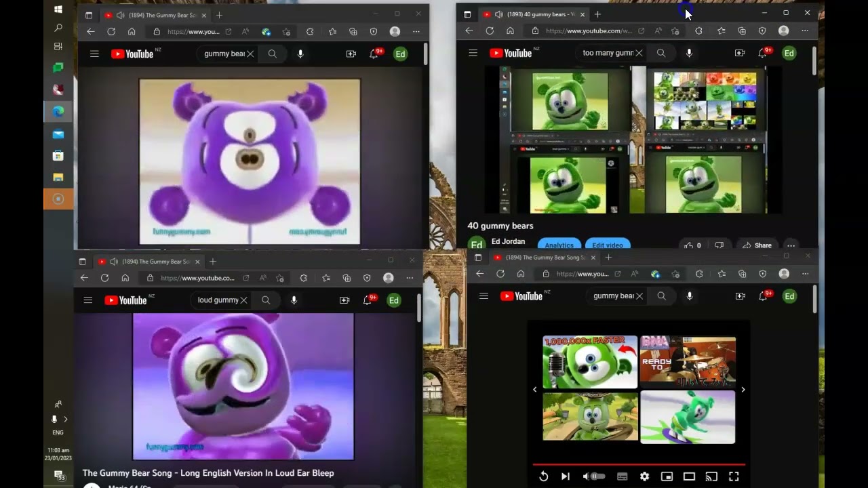Open the surfing gummy bear suggested video
The image size is (868, 488).
click(x=688, y=416)
